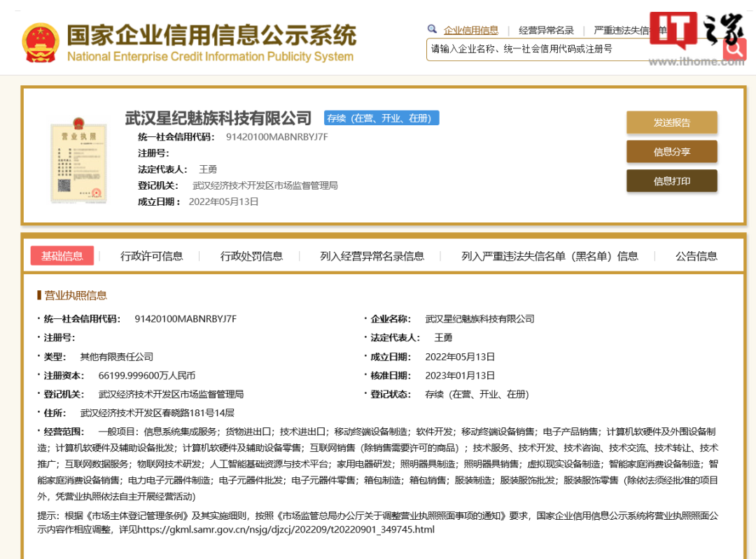The image size is (756, 559).
Task: Open the 营业执照 license thumbnail
Action: click(78, 160)
